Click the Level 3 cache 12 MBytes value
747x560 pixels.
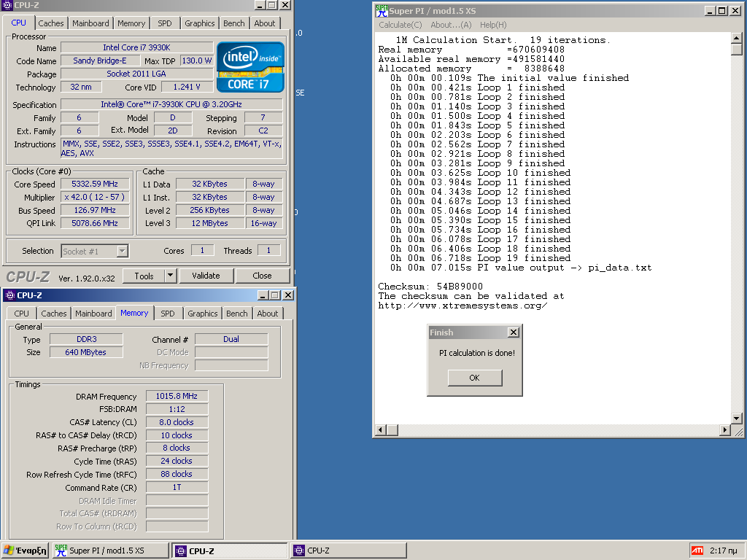click(x=209, y=223)
